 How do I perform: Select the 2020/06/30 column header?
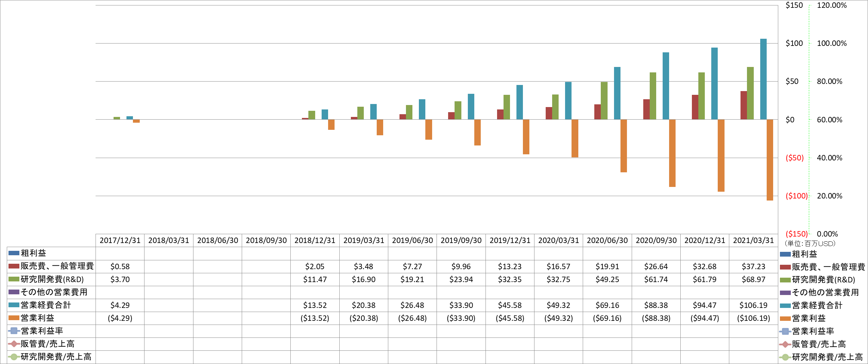coord(607,241)
